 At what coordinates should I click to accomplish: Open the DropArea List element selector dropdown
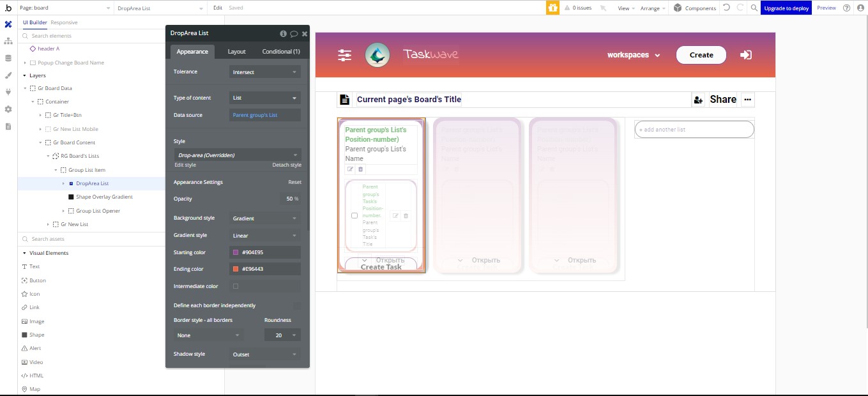[x=160, y=8]
